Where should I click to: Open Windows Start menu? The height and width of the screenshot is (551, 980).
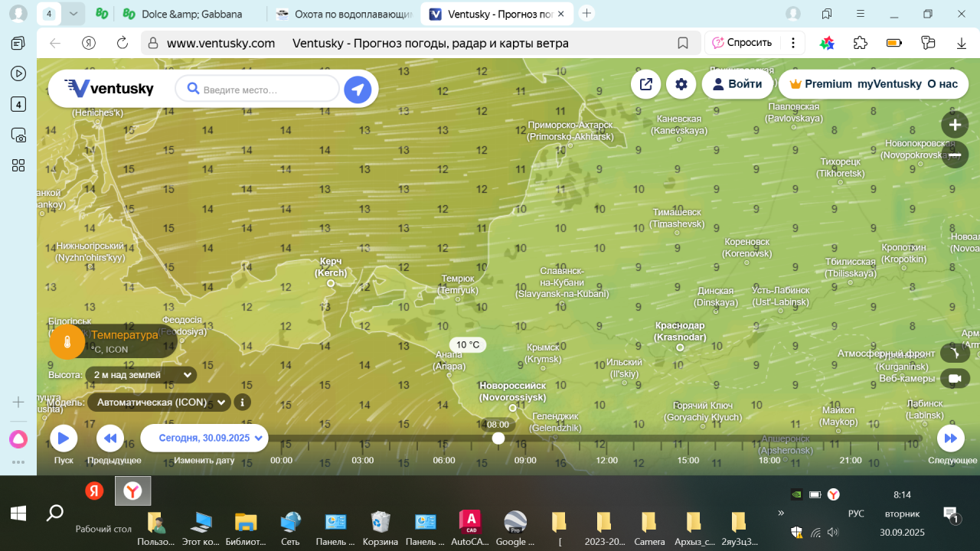18,513
